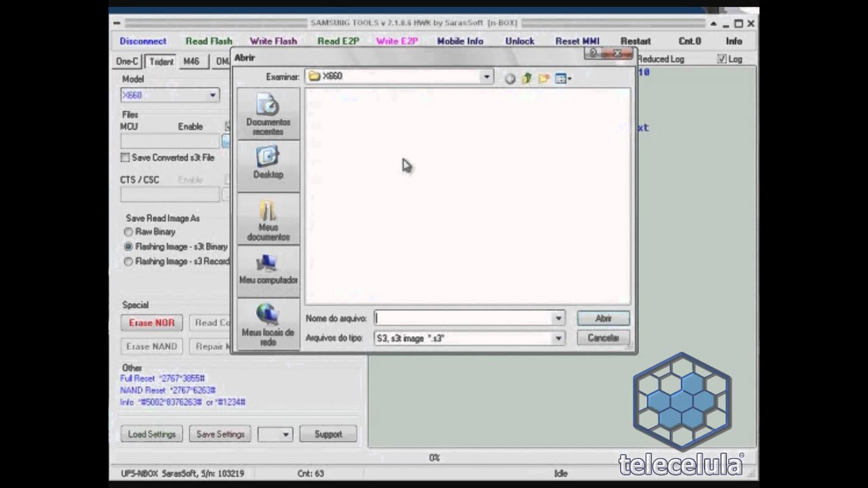Image resolution: width=868 pixels, height=488 pixels.
Task: Click the MCU file path field
Action: (x=170, y=141)
